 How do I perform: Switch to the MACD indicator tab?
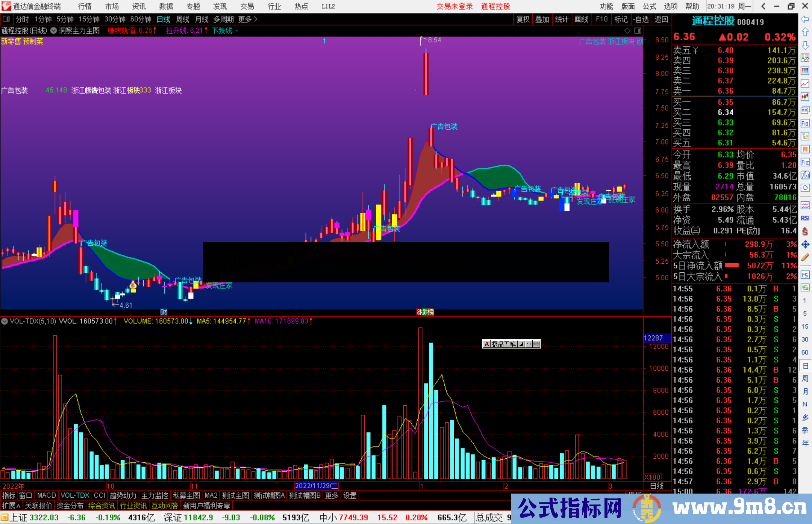47,495
